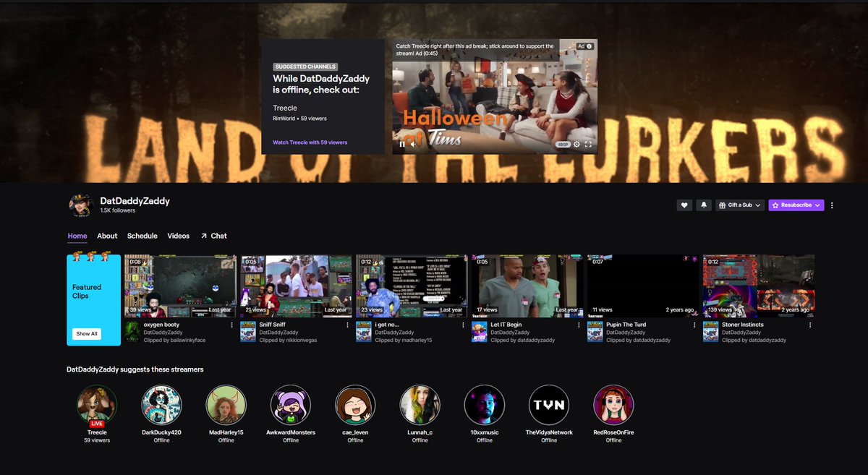The width and height of the screenshot is (868, 475).
Task: Open options menu for Pupin The Turd clip
Action: click(695, 325)
